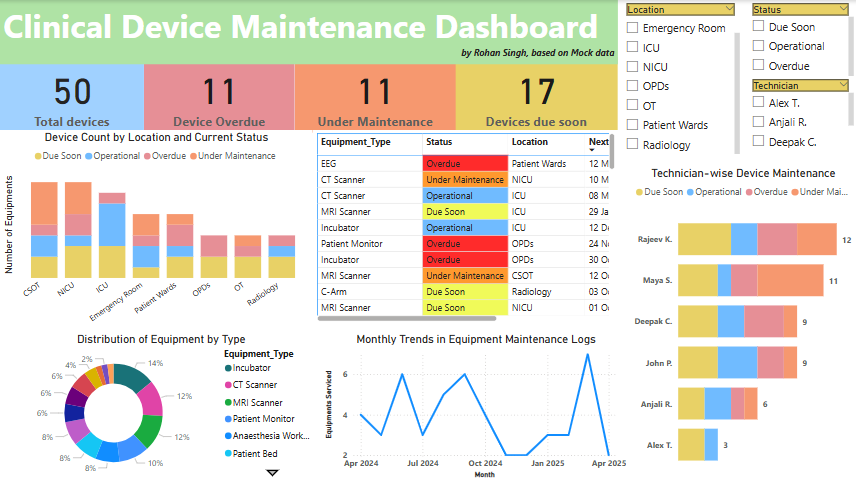856x482 pixels.
Task: Select the Maya S. bar
Action: point(751,280)
